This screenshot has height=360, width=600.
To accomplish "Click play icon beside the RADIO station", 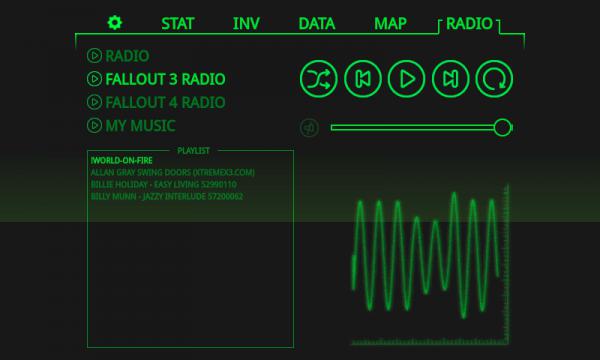I will click(94, 56).
